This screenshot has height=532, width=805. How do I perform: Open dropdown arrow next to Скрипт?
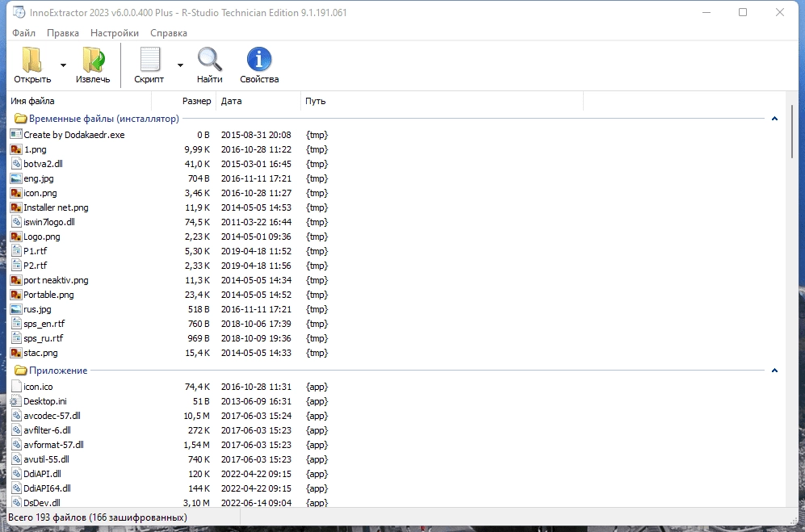(x=180, y=65)
